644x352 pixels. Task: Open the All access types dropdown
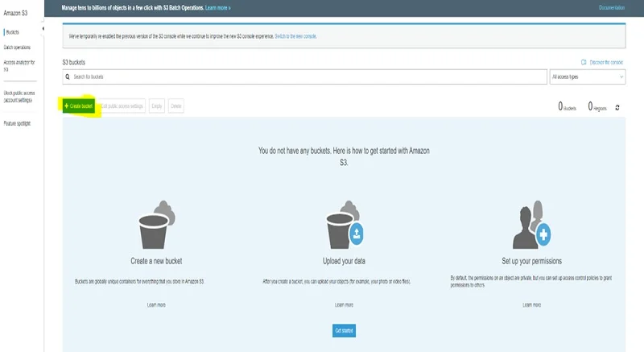click(x=588, y=77)
